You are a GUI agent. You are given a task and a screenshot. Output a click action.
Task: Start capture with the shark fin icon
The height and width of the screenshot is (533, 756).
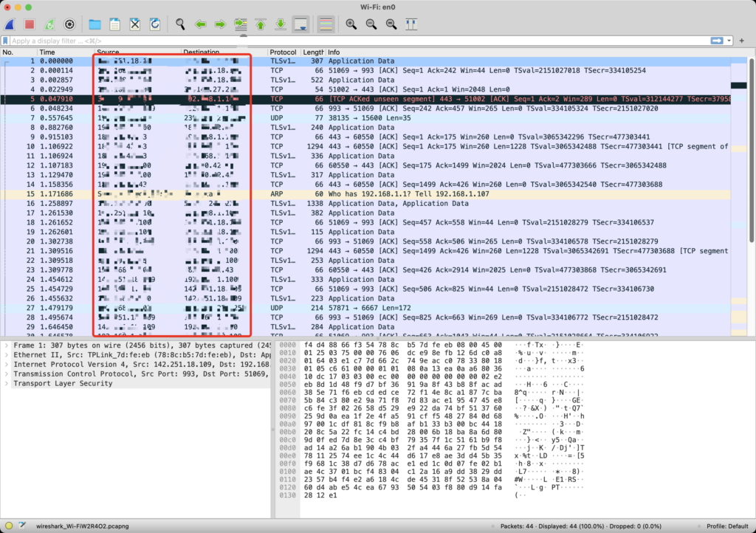[11, 24]
